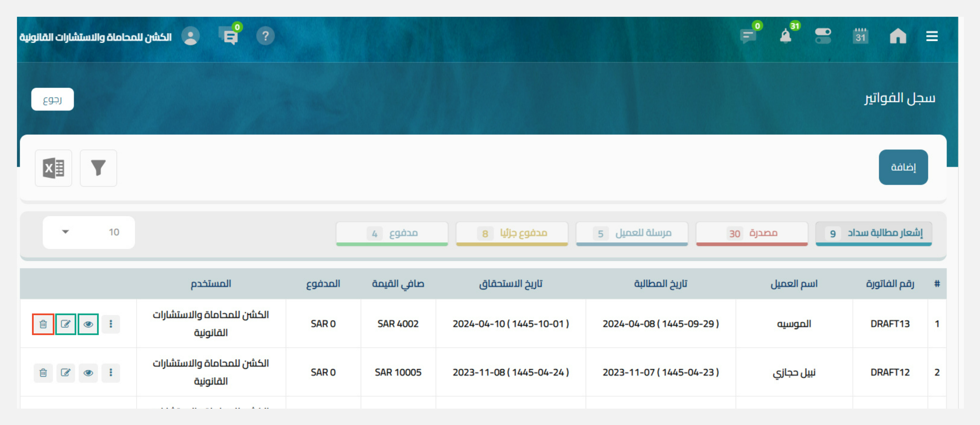Toggle the switch icon in header

pos(823,36)
